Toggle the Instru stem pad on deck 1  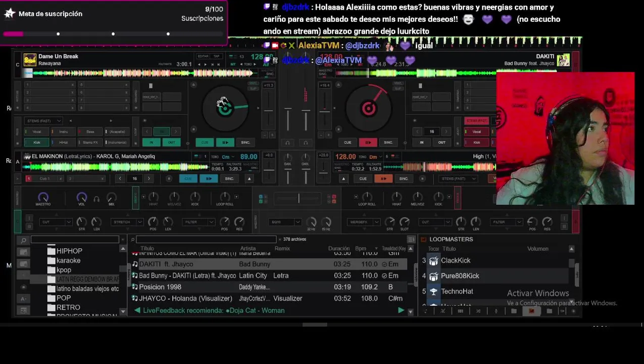click(x=64, y=132)
